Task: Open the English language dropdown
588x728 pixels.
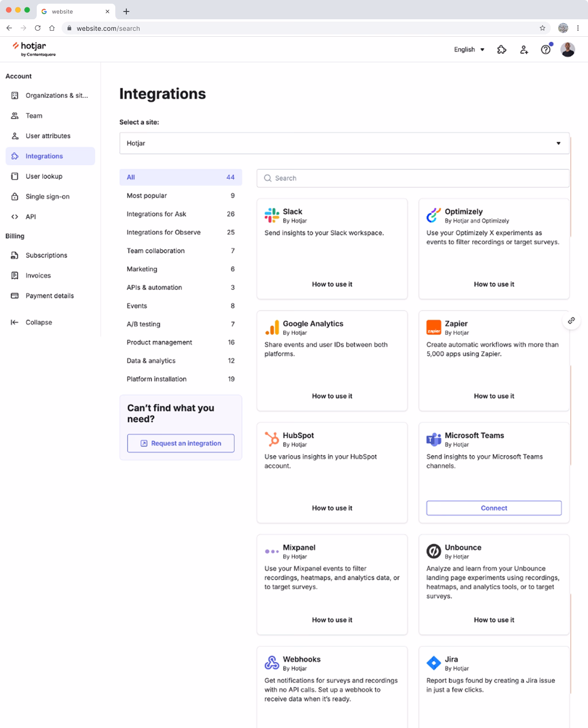Action: coord(469,50)
